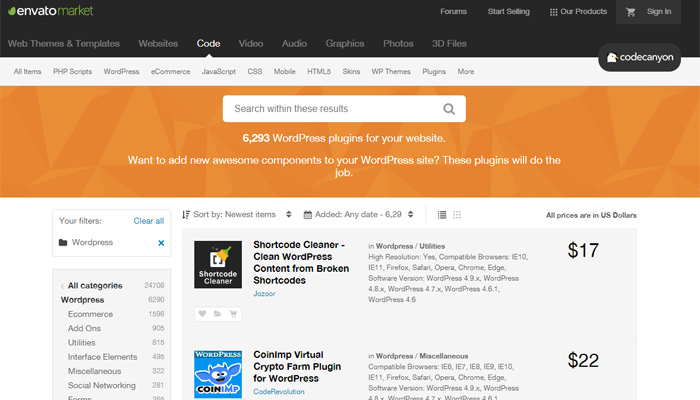
Task: Click the $17 price of Shortcode Cleaner
Action: 583,250
